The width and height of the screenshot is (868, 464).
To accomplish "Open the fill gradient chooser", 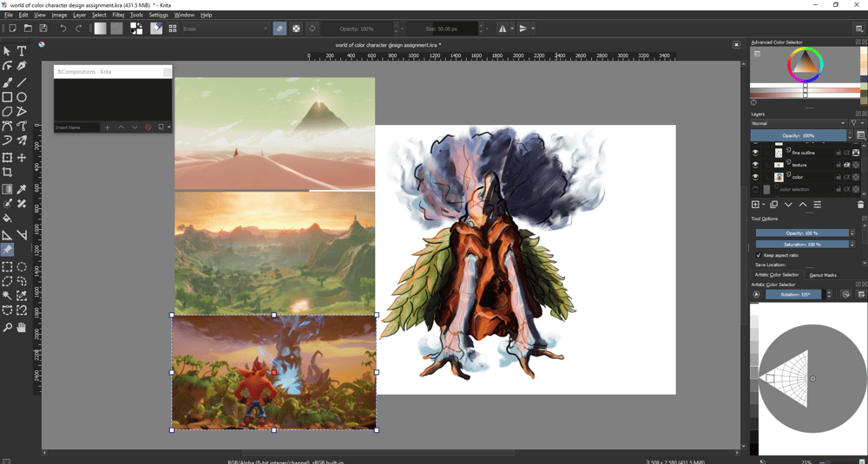I will coord(100,29).
